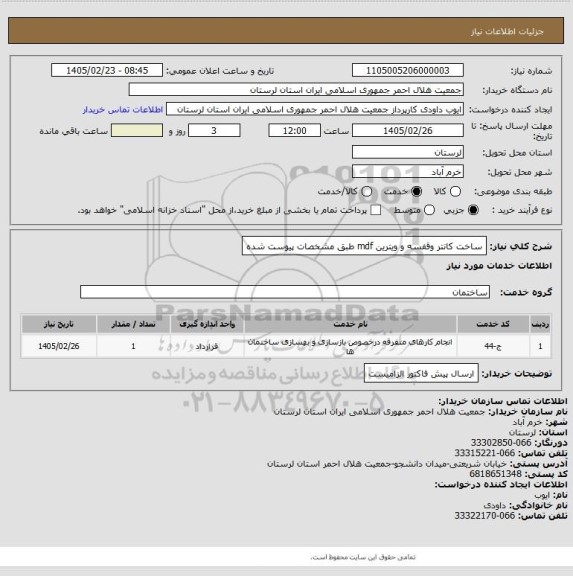Select the خدمت radio button
The height and width of the screenshot is (576, 573).
point(417,191)
